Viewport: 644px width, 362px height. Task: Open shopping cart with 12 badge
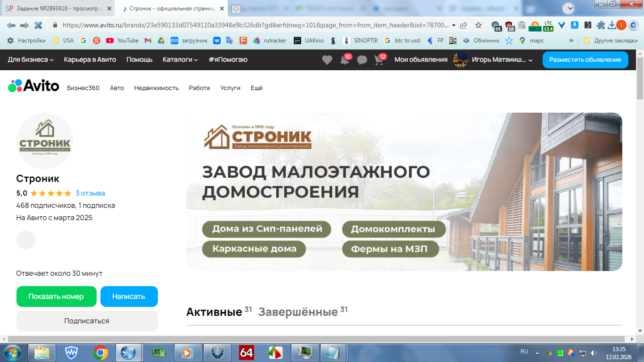380,59
